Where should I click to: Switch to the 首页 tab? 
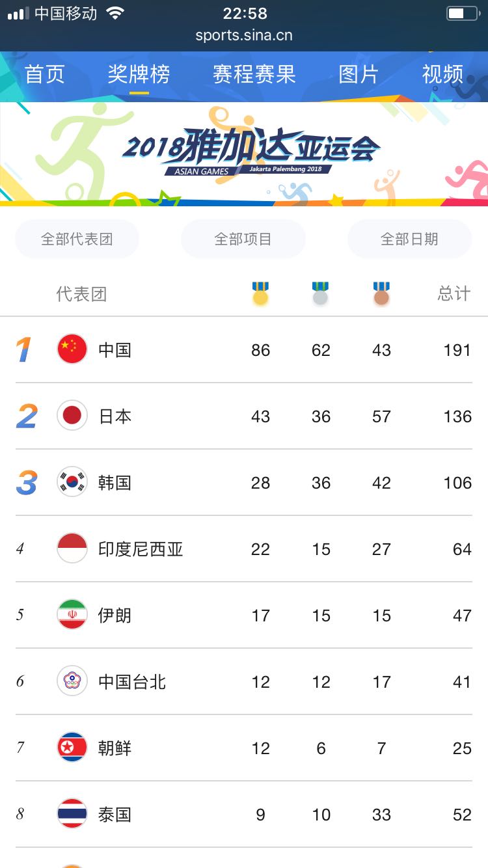click(x=44, y=74)
